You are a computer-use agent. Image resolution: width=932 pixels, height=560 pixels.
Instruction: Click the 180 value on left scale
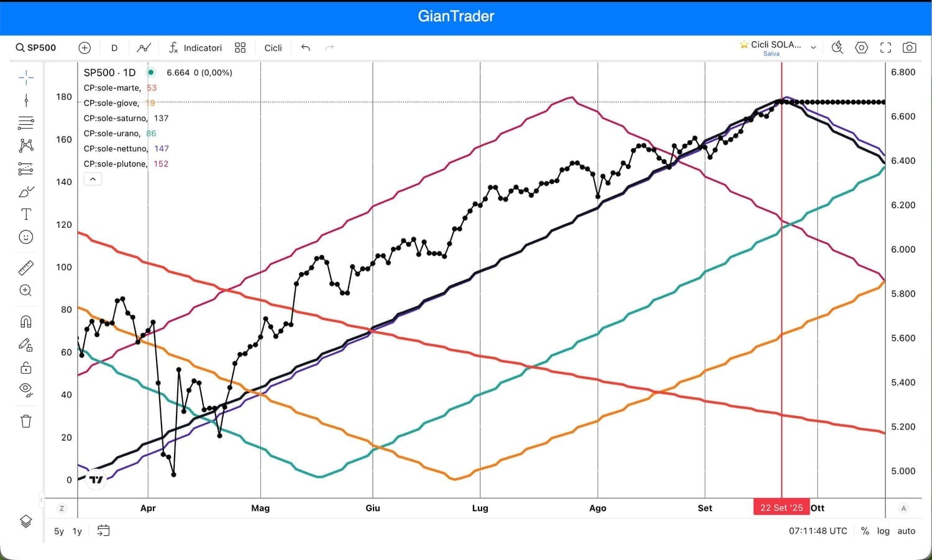click(x=64, y=97)
